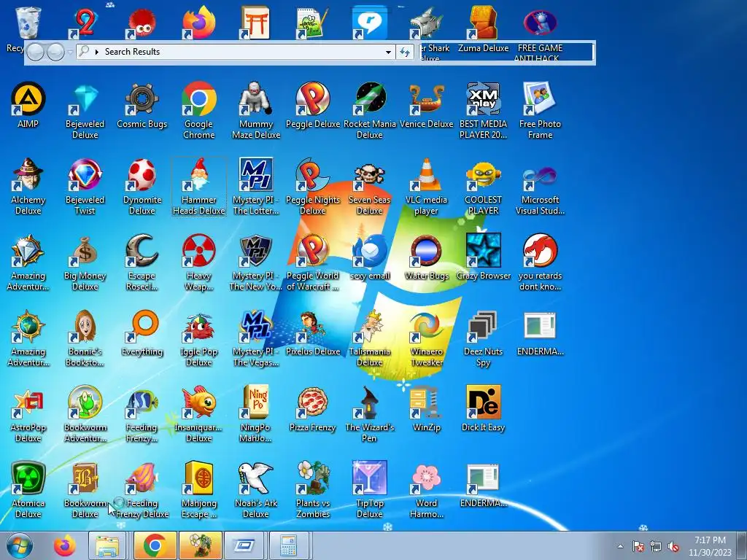Open Heavy Weapon radiation icon
747x560 pixels.
198,262
